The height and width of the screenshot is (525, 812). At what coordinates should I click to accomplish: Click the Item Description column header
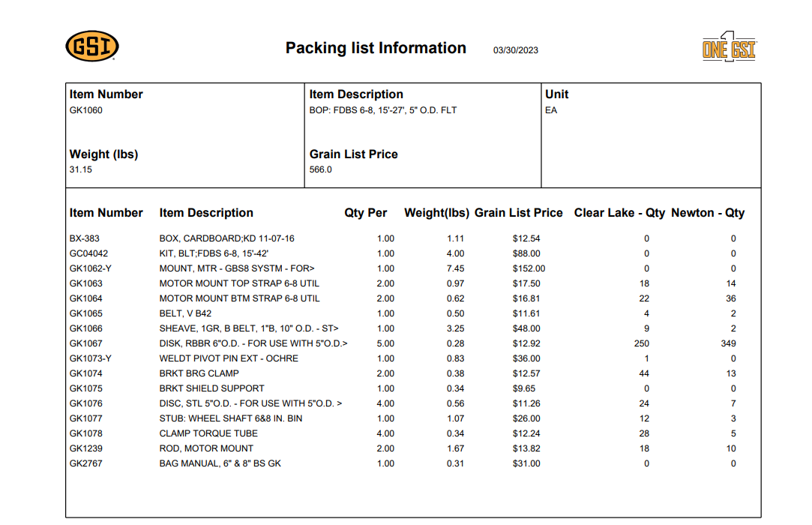point(206,213)
